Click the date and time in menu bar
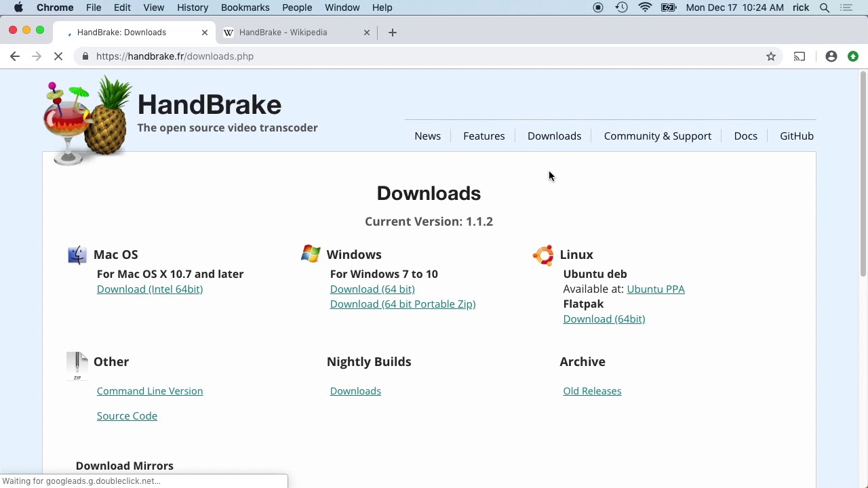This screenshot has width=868, height=488. [734, 7]
